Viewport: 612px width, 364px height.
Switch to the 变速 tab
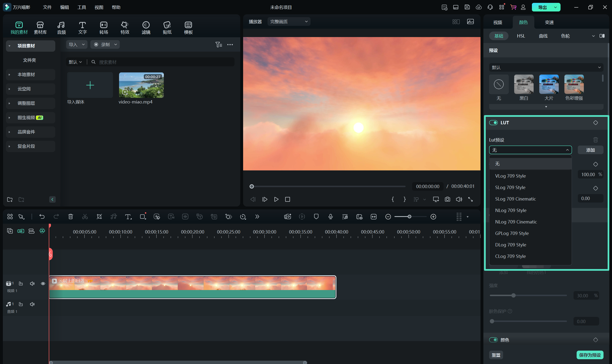(x=549, y=22)
